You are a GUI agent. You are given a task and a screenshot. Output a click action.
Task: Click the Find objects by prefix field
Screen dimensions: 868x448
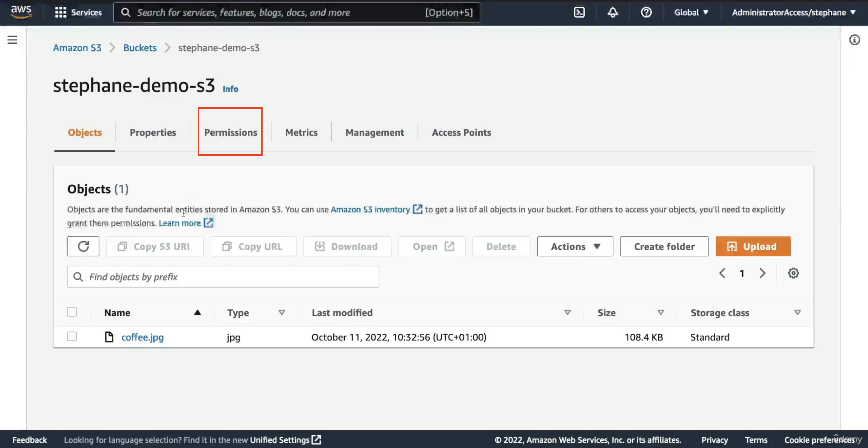coord(223,277)
